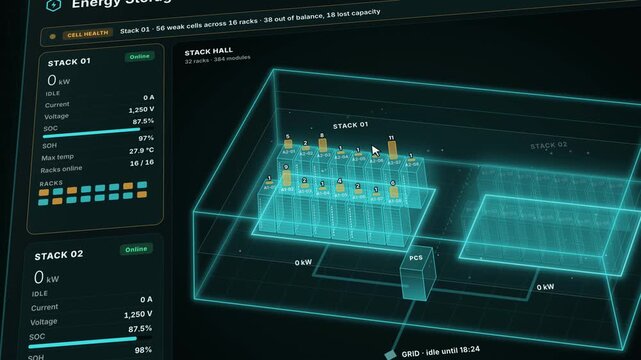Click the hexagon bolt app logo

[x=54, y=4]
